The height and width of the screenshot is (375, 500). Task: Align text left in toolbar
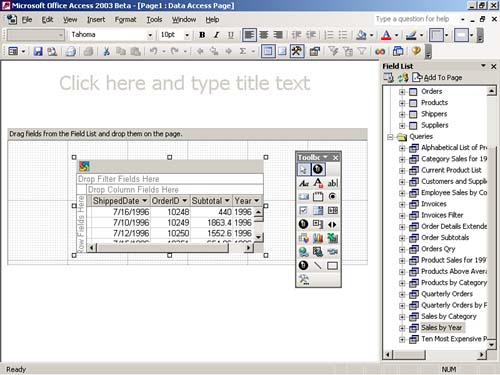tap(249, 35)
